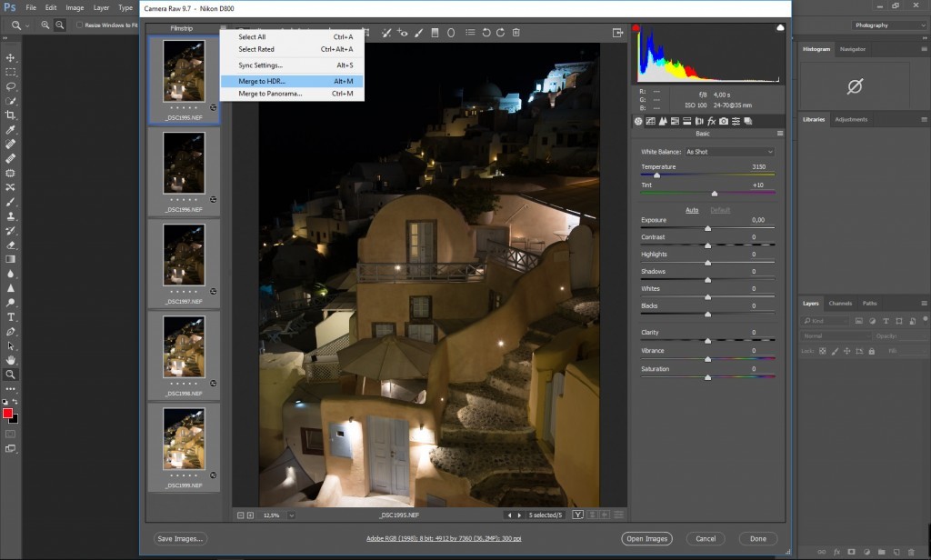
Task: Open the White Balance dropdown
Action: pyautogui.click(x=729, y=152)
